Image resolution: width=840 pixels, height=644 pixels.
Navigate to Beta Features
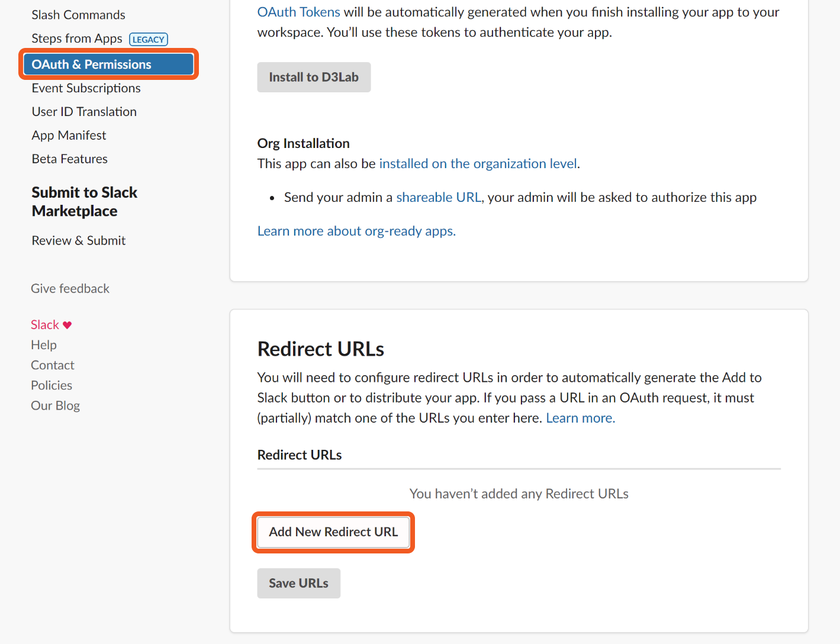(x=69, y=159)
